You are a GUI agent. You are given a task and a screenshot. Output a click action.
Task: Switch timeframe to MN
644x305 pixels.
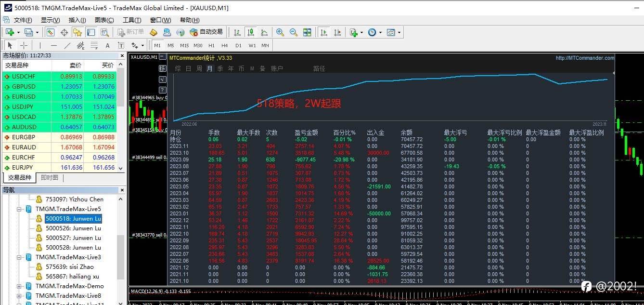point(265,45)
